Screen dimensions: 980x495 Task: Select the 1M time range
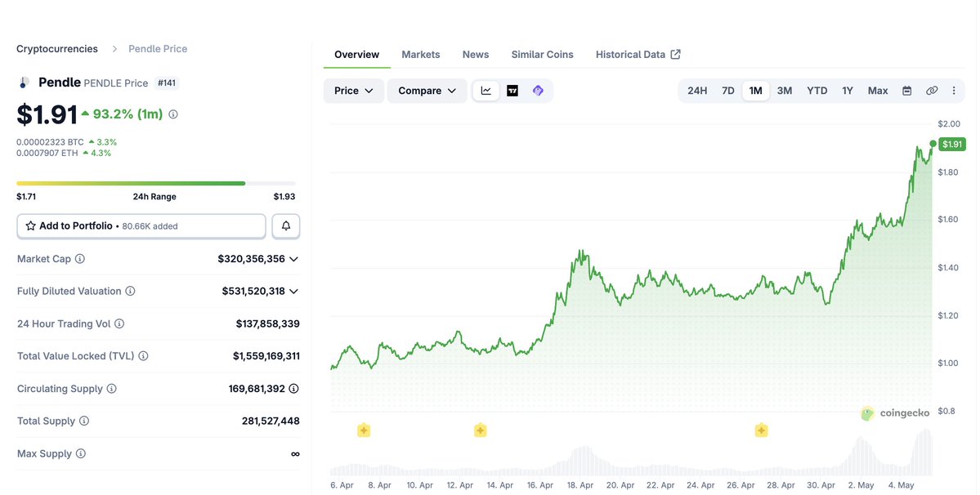755,91
